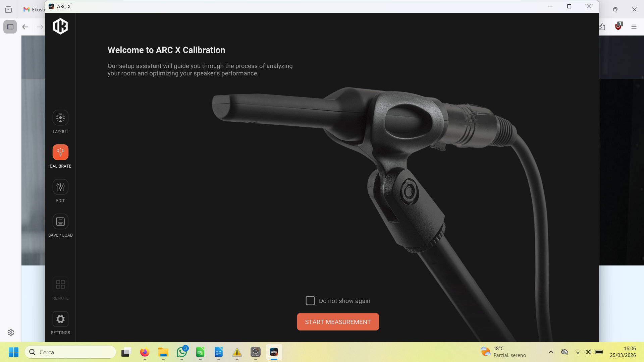Open the Layout section icon
Screen dimensions: 644x362
(x=60, y=118)
